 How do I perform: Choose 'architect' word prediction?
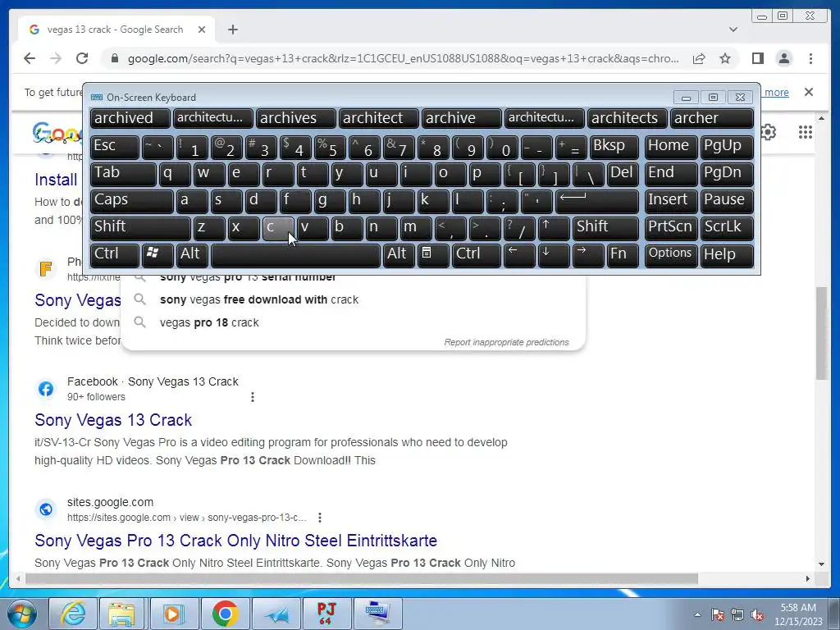pyautogui.click(x=379, y=118)
